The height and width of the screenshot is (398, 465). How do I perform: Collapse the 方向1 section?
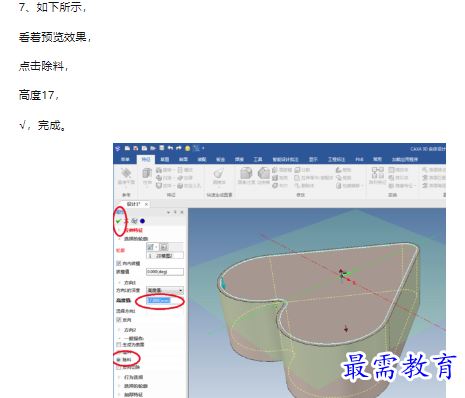[x=119, y=283]
